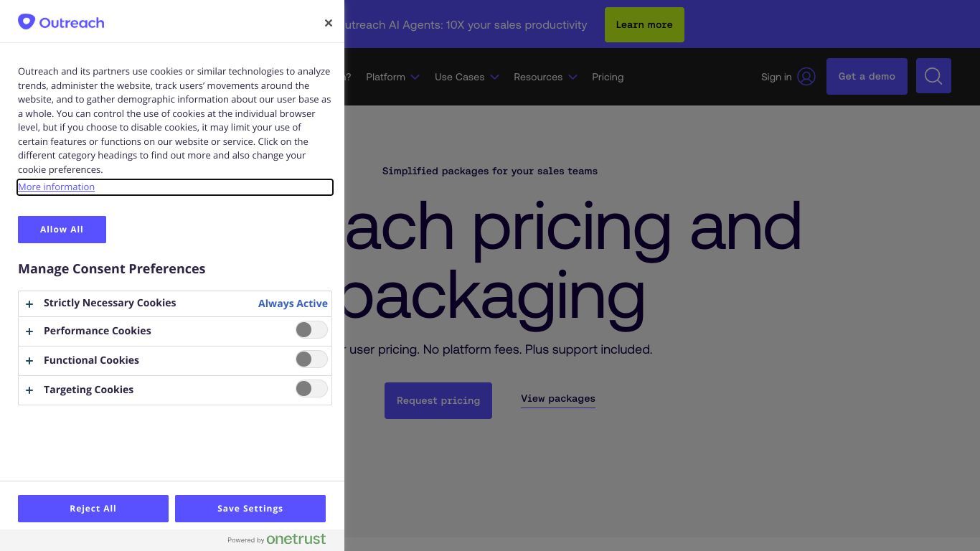Open the Use Cases dropdown
Screen dimensions: 980x551
pos(466,77)
